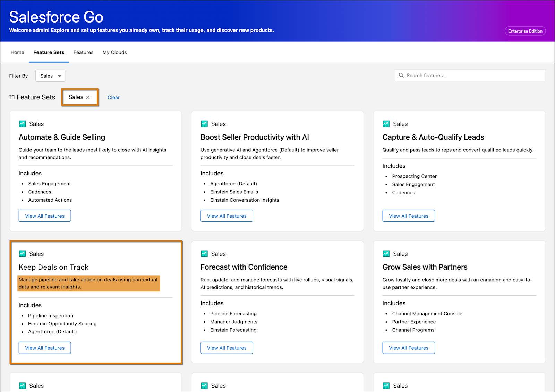Open the Filter By Sales dropdown
555x392 pixels.
tap(50, 76)
